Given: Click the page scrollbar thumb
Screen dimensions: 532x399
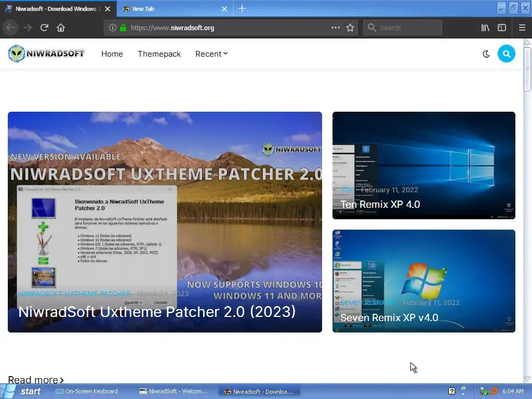Looking at the screenshot, I should pyautogui.click(x=527, y=69).
